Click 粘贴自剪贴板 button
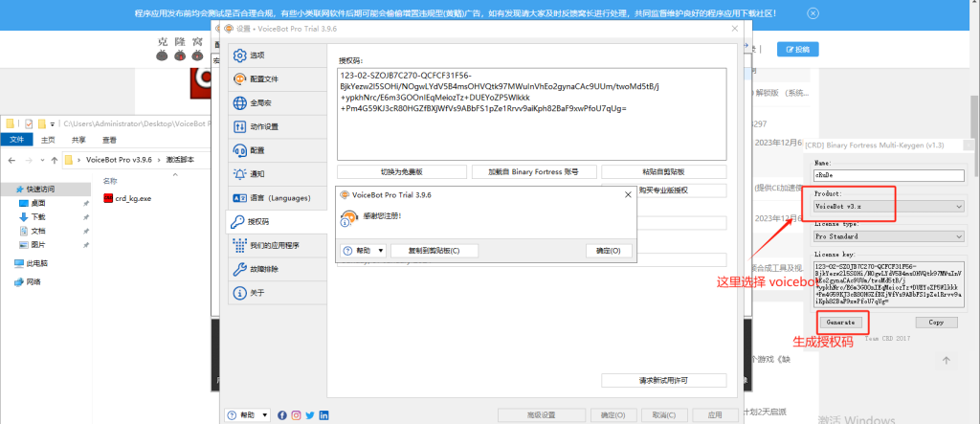 pos(664,171)
